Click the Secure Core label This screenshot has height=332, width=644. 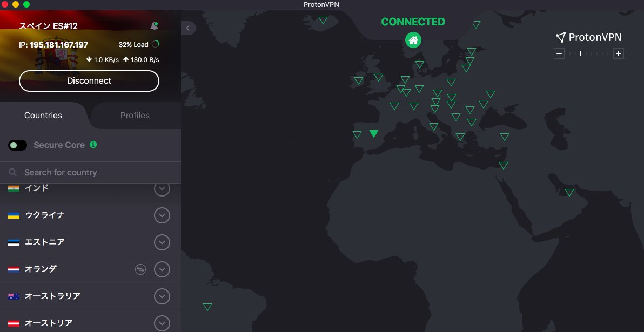click(x=59, y=145)
